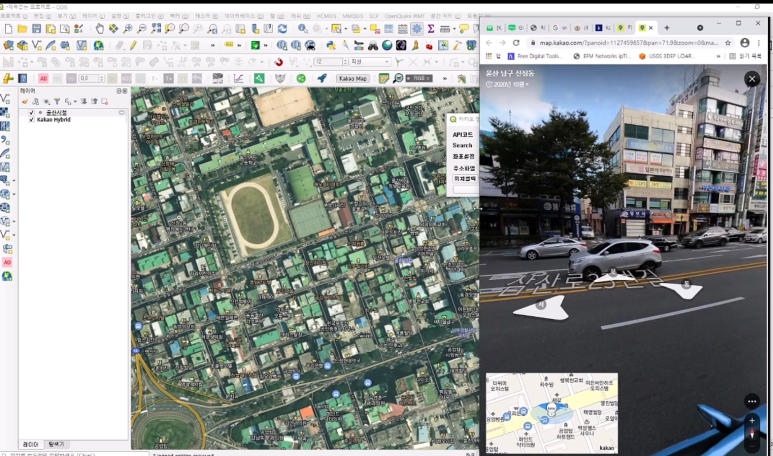The width and height of the screenshot is (773, 456).
Task: Switch to the 레이어 bottom tab
Action: pos(31,445)
